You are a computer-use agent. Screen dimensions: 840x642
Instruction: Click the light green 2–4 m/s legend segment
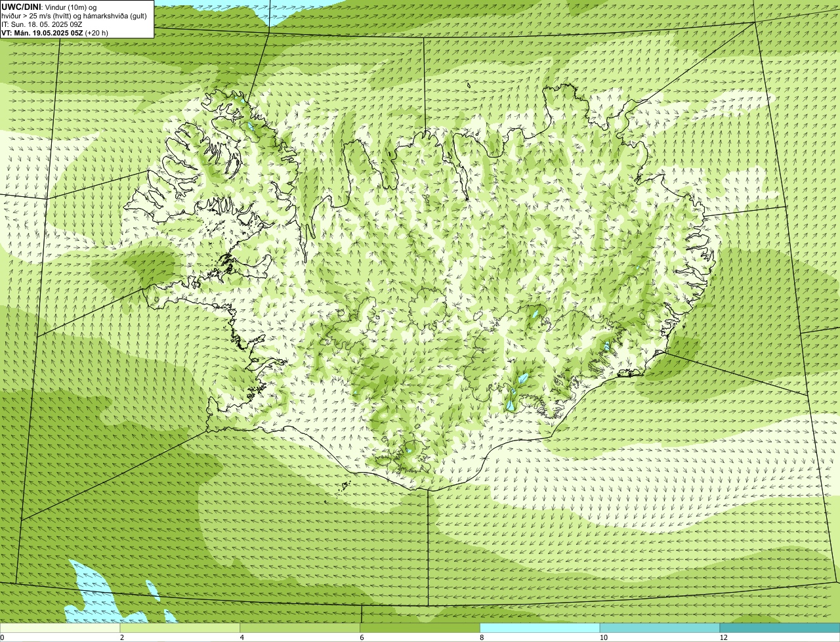coord(180,628)
